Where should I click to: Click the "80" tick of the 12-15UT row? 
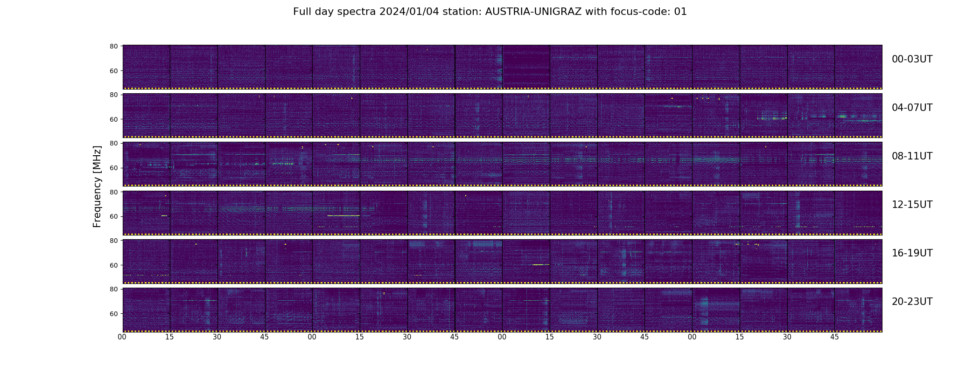[113, 192]
